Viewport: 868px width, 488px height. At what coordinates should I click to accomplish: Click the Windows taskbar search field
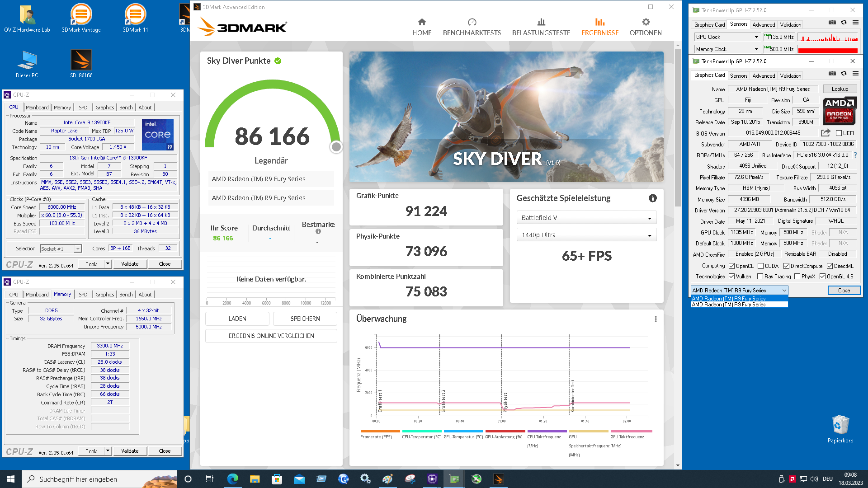click(x=99, y=479)
